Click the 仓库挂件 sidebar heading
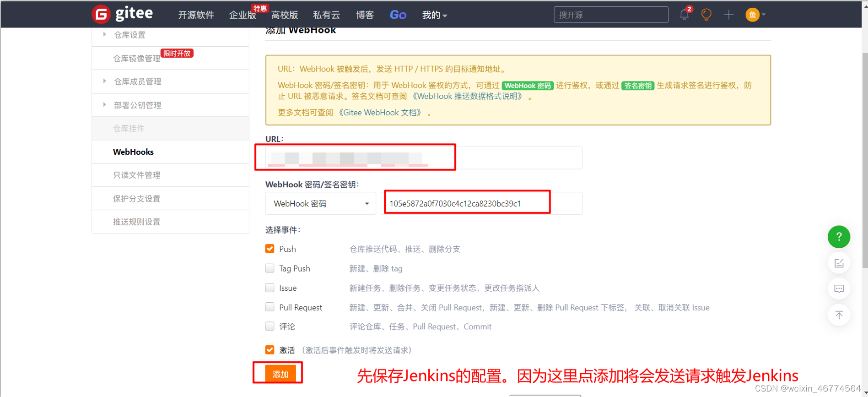Screen dimensions: 868x397 [129, 128]
